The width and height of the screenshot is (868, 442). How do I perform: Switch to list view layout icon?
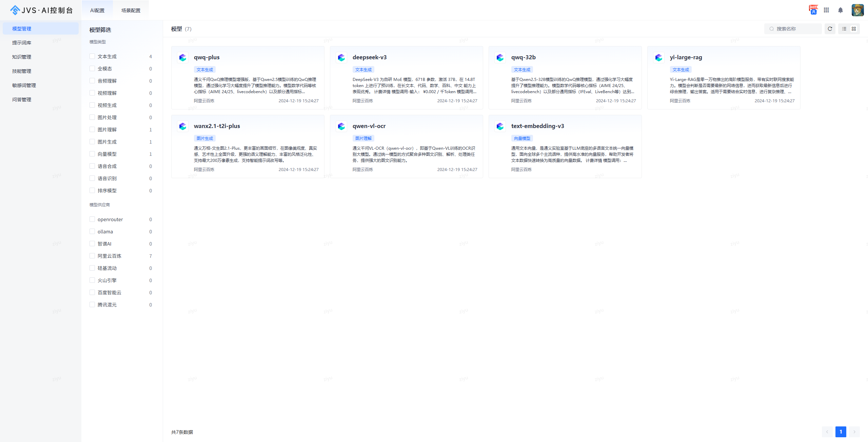pyautogui.click(x=844, y=29)
